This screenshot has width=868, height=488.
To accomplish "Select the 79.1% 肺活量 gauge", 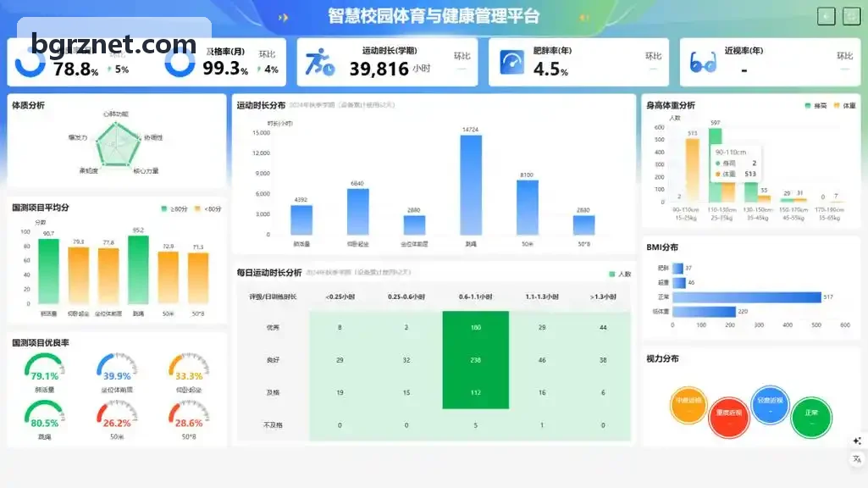I will [x=44, y=369].
